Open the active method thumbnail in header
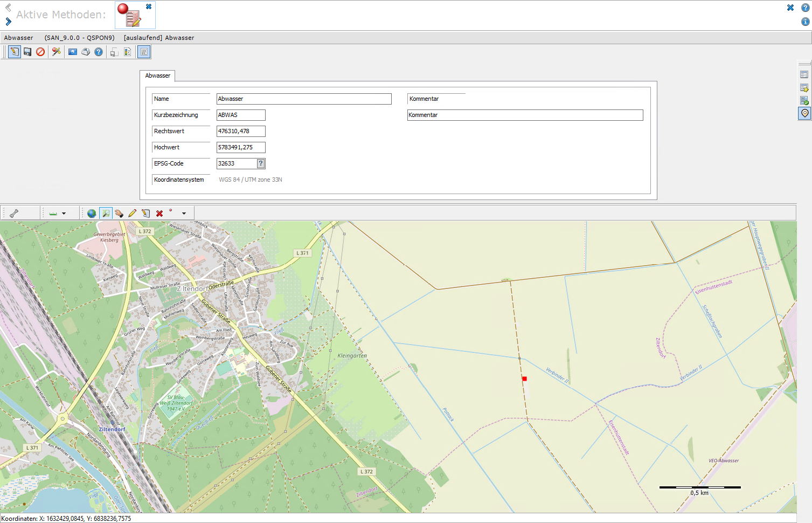This screenshot has height=523, width=812. 135,15
